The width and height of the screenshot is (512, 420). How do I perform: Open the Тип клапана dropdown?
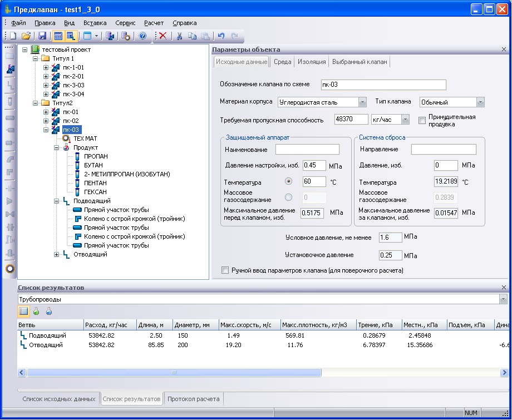tap(480, 102)
